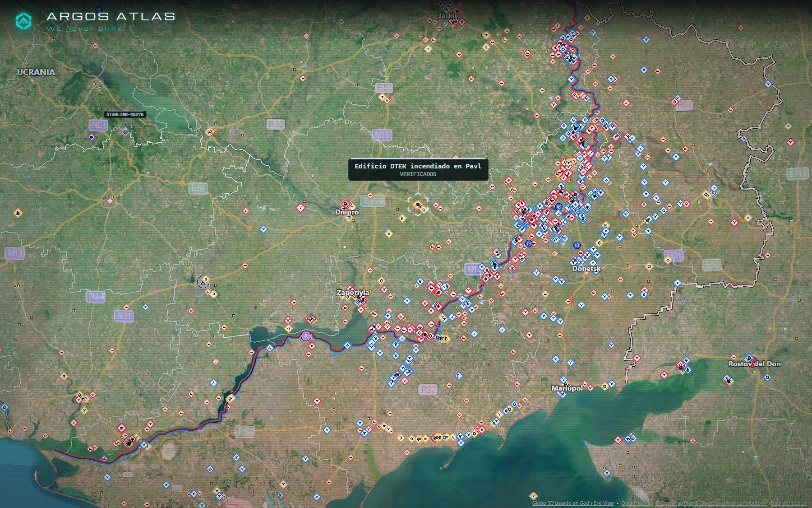
Task: Open the 'Globo 3D basado en God's Eye View' link
Action: pyautogui.click(x=573, y=503)
